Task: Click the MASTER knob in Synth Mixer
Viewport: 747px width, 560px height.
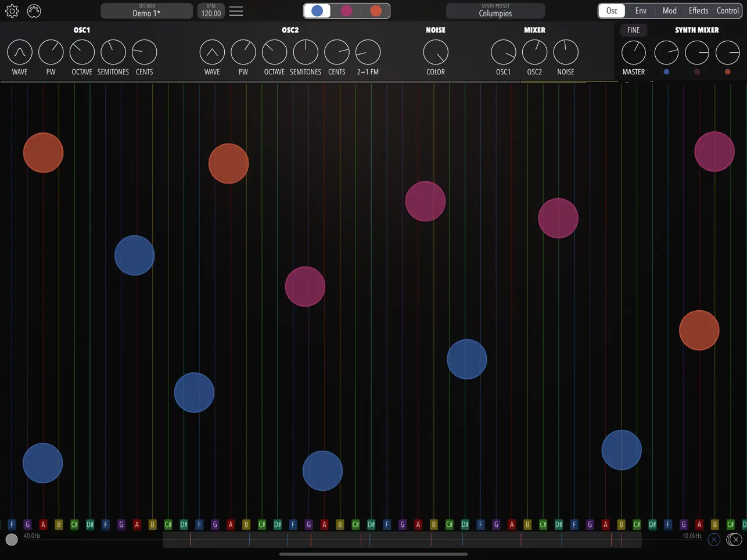Action: 633,51
